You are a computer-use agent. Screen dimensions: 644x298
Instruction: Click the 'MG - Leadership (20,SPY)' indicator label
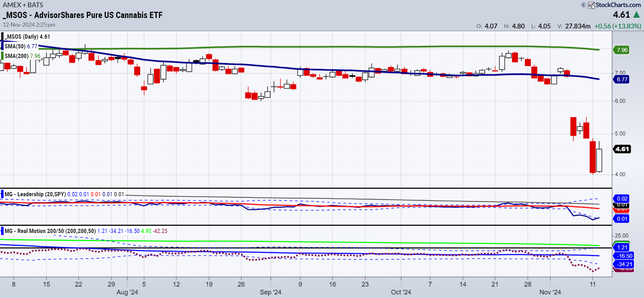[35, 194]
